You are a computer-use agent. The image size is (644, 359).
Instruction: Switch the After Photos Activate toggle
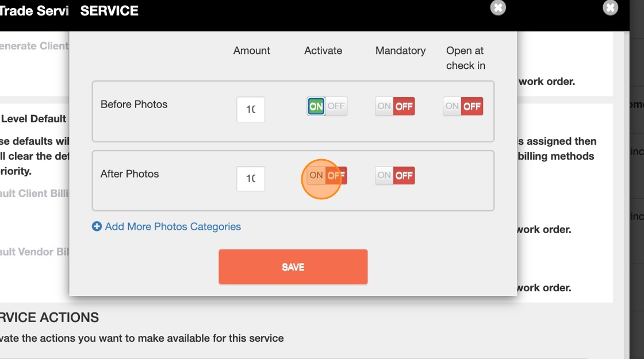pos(327,176)
